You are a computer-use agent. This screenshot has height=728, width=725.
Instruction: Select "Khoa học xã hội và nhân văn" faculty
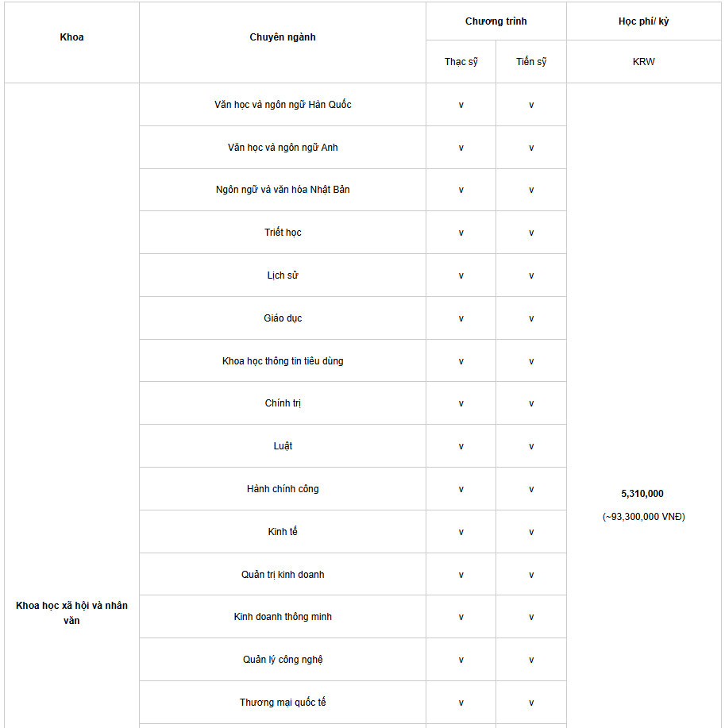click(x=71, y=613)
